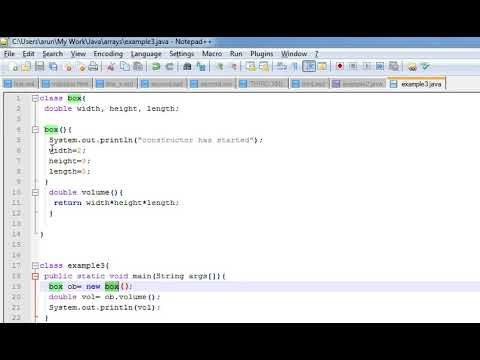Viewport: 480px width, 360px height.
Task: Open the Encoding menu
Action: coord(108,54)
